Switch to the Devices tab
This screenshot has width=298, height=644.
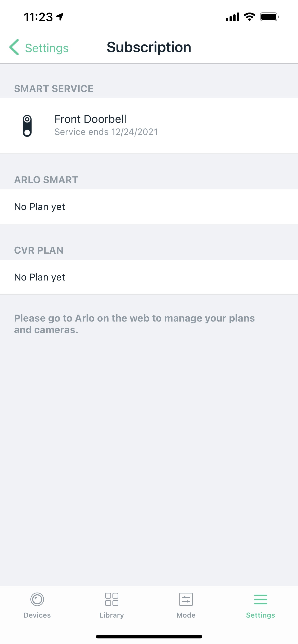point(37,615)
